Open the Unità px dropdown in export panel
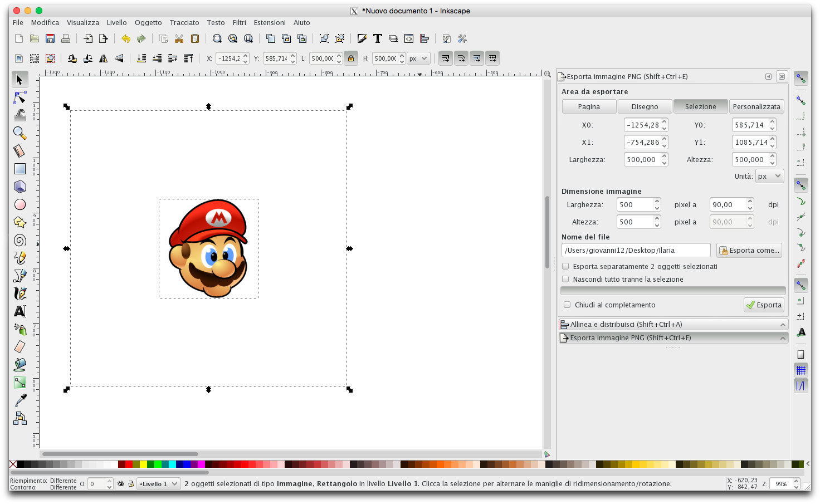Screen dimensions: 820x504 770,176
